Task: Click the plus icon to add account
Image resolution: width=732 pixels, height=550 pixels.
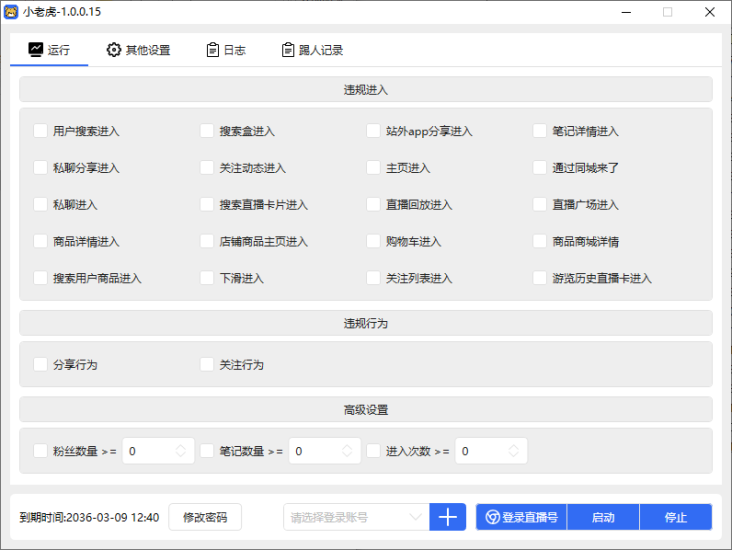Action: tap(447, 517)
